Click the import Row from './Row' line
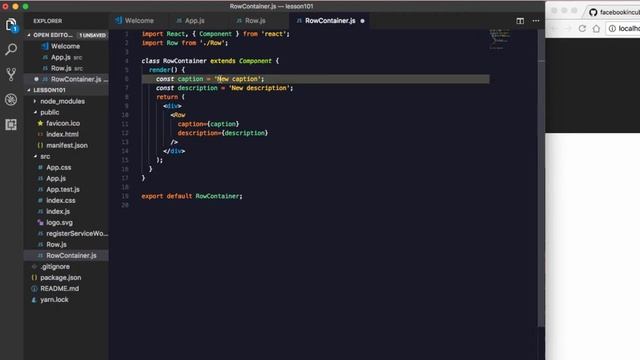 pyautogui.click(x=184, y=43)
